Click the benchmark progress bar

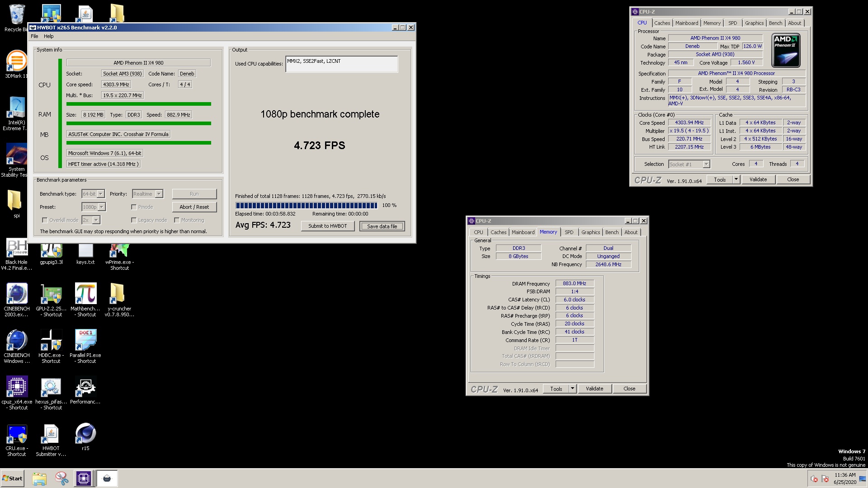pos(307,206)
